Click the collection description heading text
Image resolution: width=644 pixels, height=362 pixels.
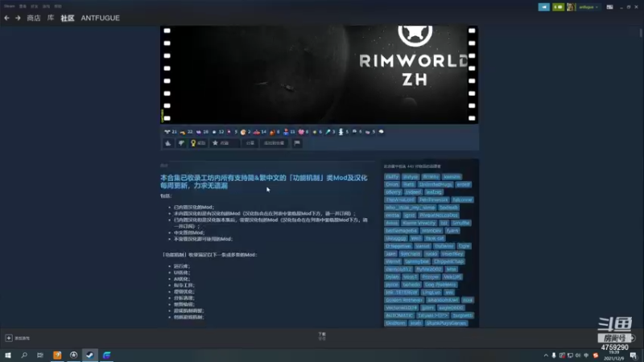[x=264, y=182]
